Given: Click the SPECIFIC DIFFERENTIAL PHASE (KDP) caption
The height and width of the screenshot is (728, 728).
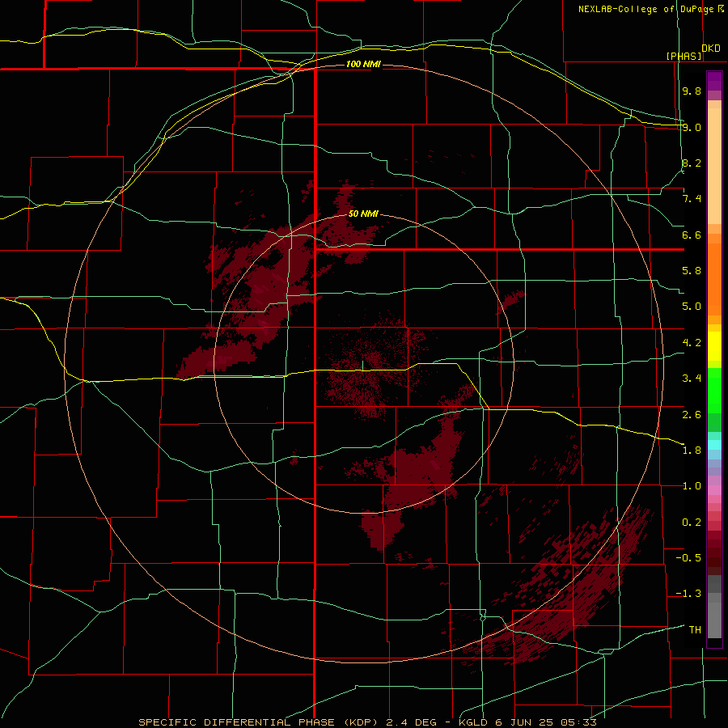Looking at the screenshot, I should pos(260,722).
